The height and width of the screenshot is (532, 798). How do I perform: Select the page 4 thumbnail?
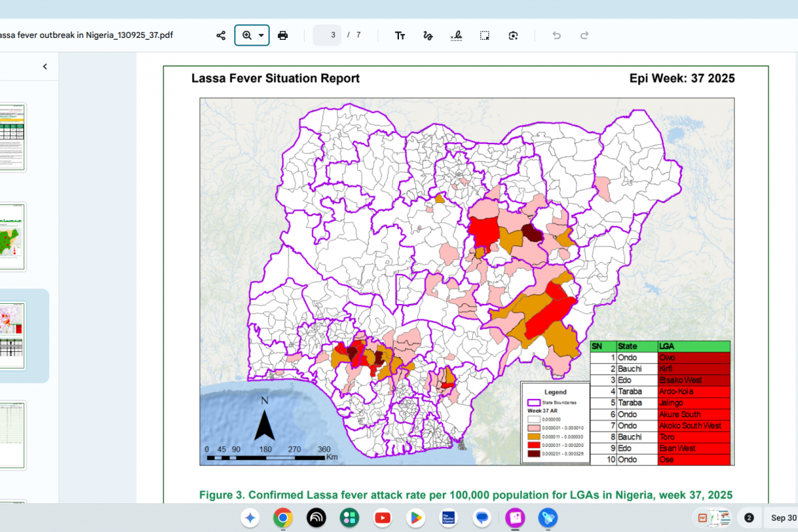[13, 435]
